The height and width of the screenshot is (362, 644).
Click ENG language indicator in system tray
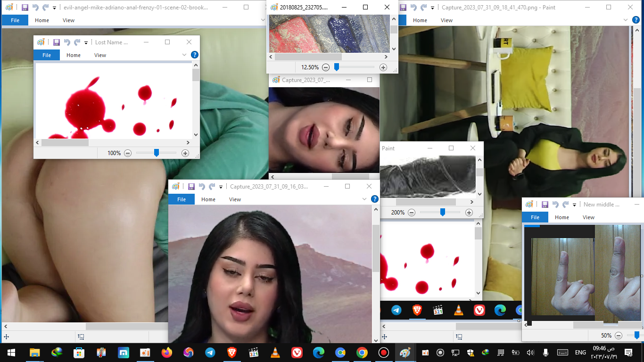(x=580, y=353)
